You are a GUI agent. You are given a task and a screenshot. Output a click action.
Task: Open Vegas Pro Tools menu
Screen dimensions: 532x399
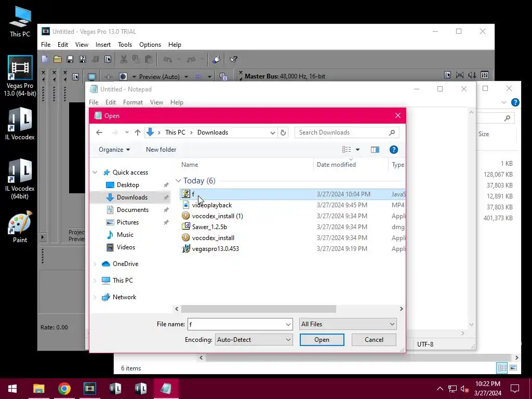point(125,45)
